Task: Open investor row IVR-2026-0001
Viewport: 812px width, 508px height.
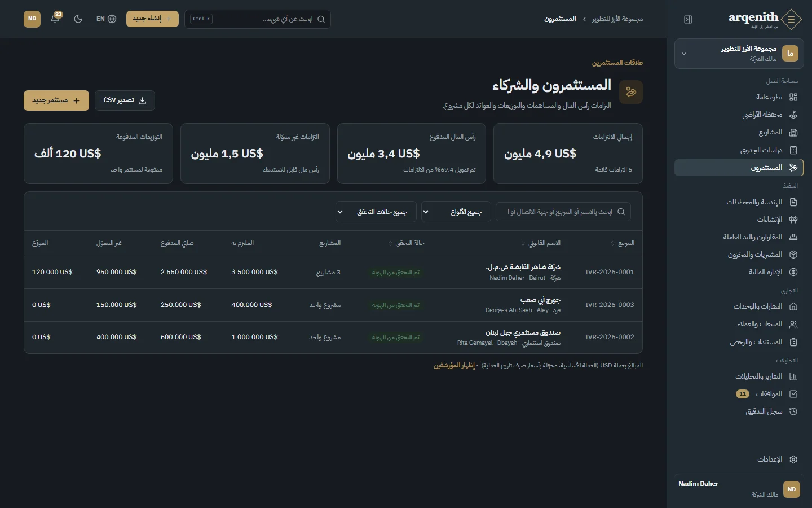Action: (x=333, y=272)
